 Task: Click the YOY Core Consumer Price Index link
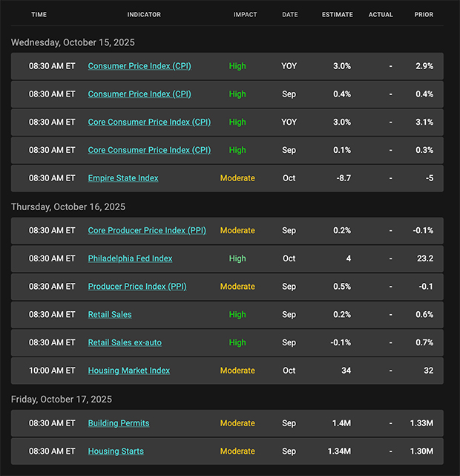tap(149, 122)
